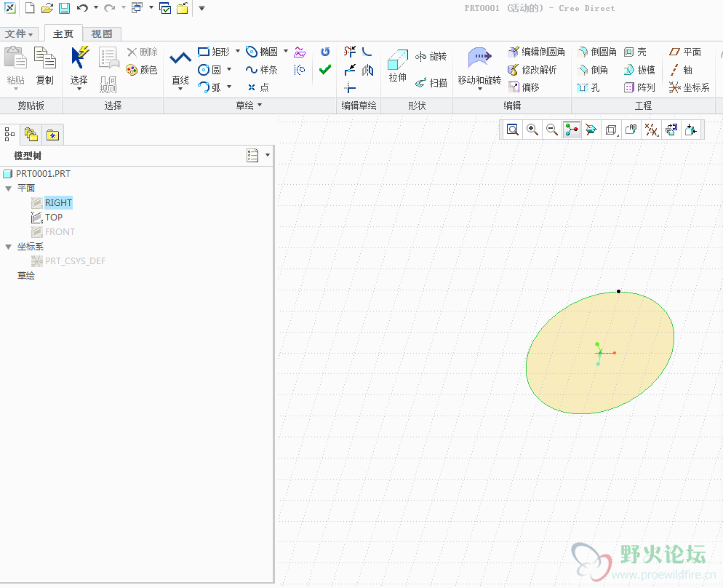The image size is (723, 588).
Task: Open the model tree settings dropdown
Action: tap(268, 155)
